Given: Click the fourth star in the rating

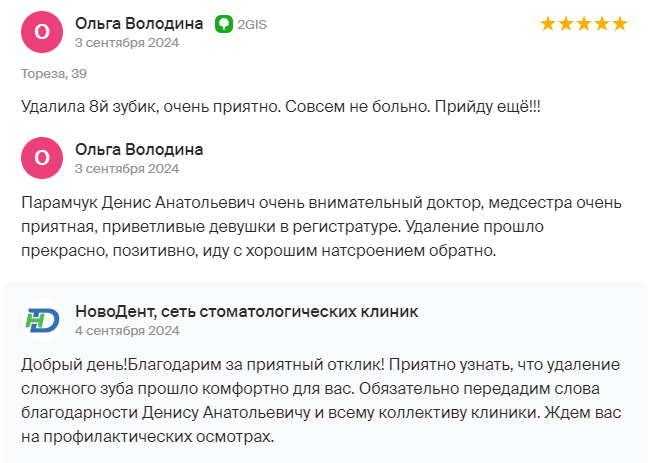Looking at the screenshot, I should click(x=602, y=23).
